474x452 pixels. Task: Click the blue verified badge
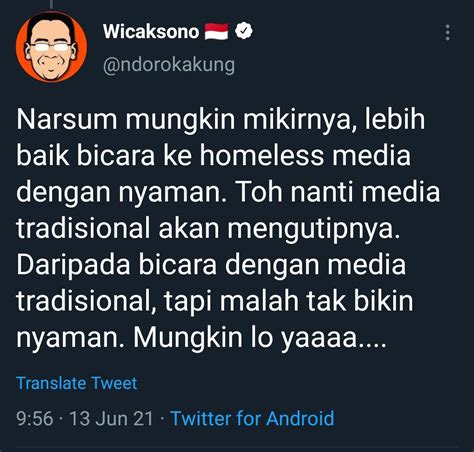244,31
